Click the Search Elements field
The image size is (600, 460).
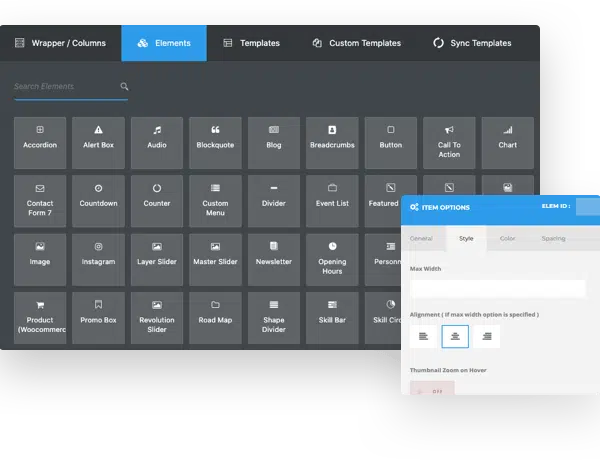pos(65,87)
